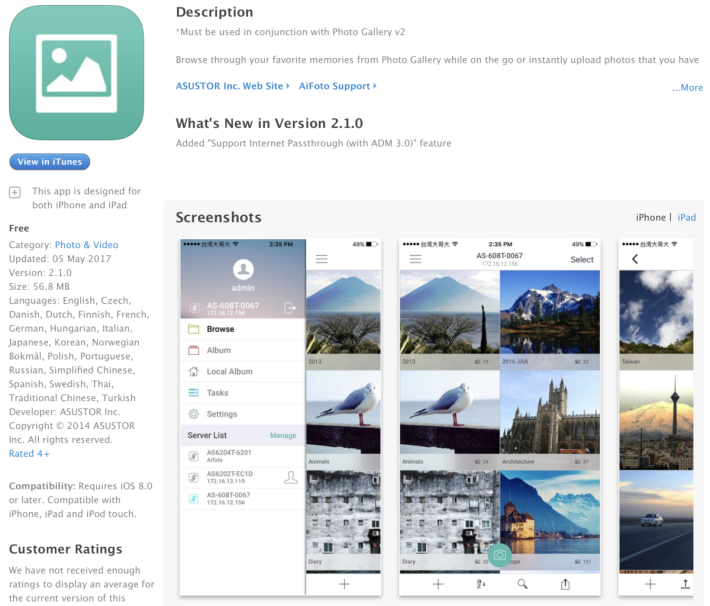Open the Rated 4+ link

click(29, 453)
